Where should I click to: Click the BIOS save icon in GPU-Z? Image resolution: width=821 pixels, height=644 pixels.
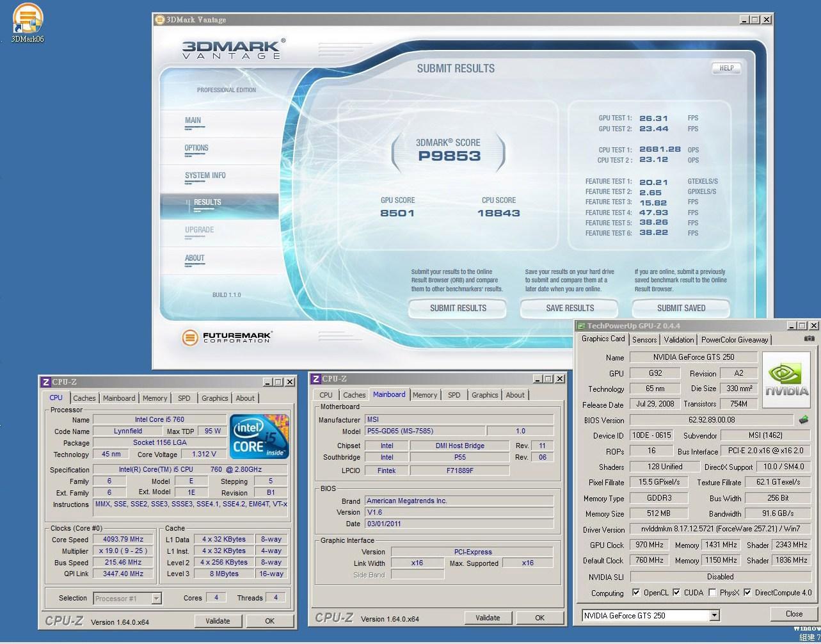804,420
